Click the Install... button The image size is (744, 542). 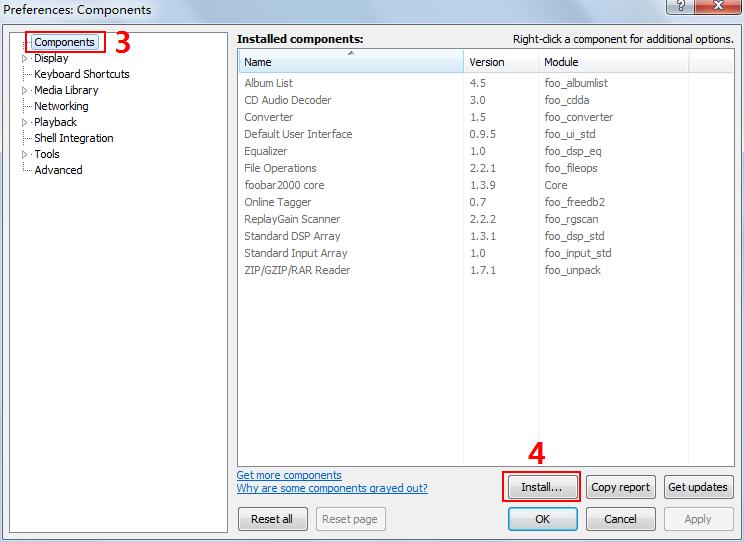543,487
